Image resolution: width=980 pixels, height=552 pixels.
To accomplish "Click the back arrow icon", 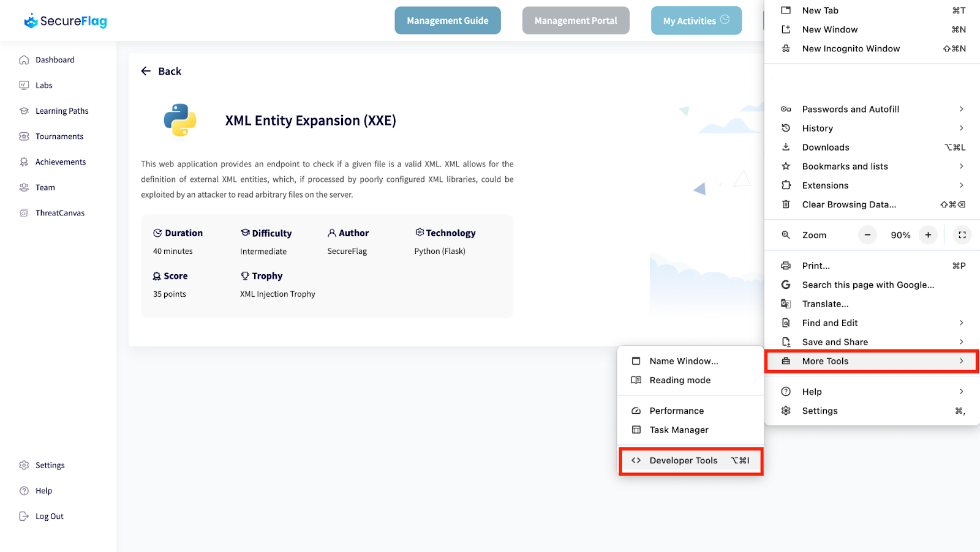I will point(146,71).
